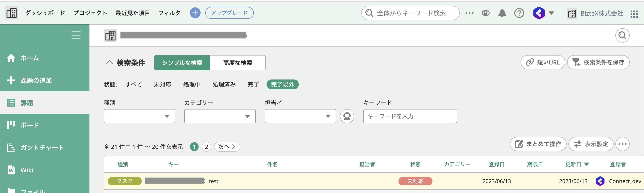Open project search magnifier icon

click(622, 35)
